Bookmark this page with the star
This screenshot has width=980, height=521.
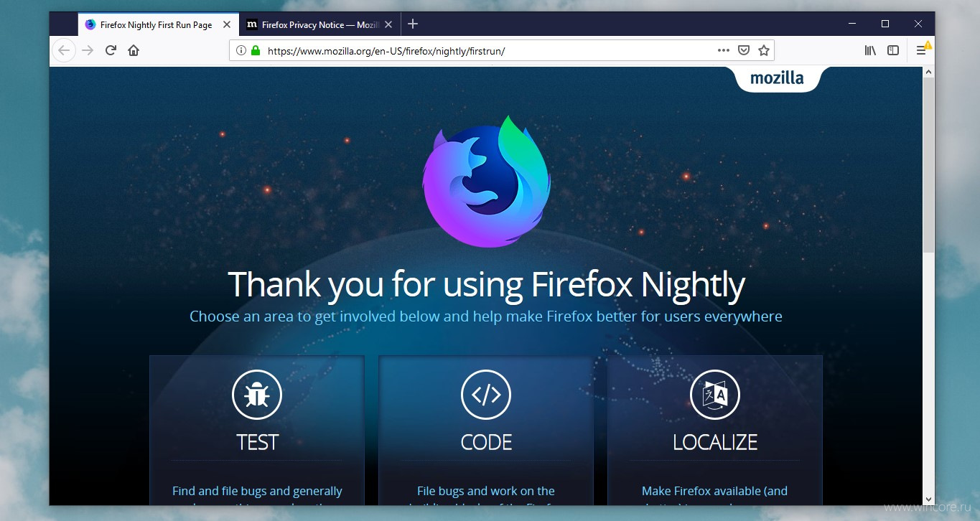(764, 50)
